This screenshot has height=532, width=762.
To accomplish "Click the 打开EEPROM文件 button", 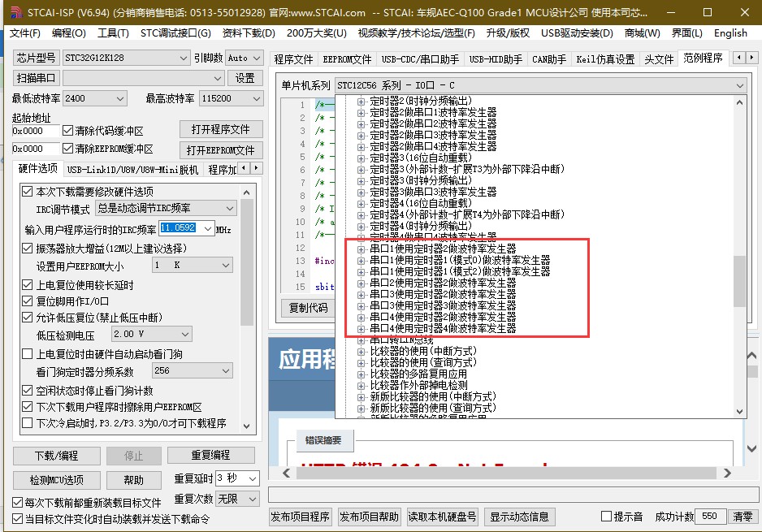I will [x=221, y=150].
